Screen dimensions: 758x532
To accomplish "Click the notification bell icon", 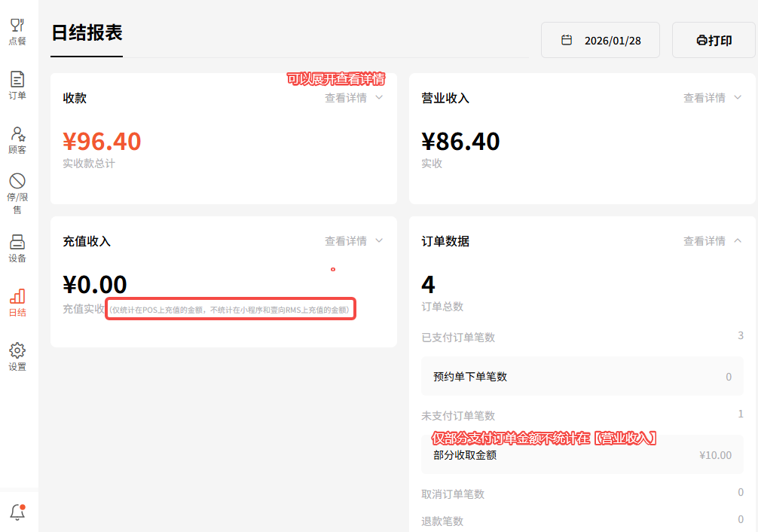I will point(17,512).
